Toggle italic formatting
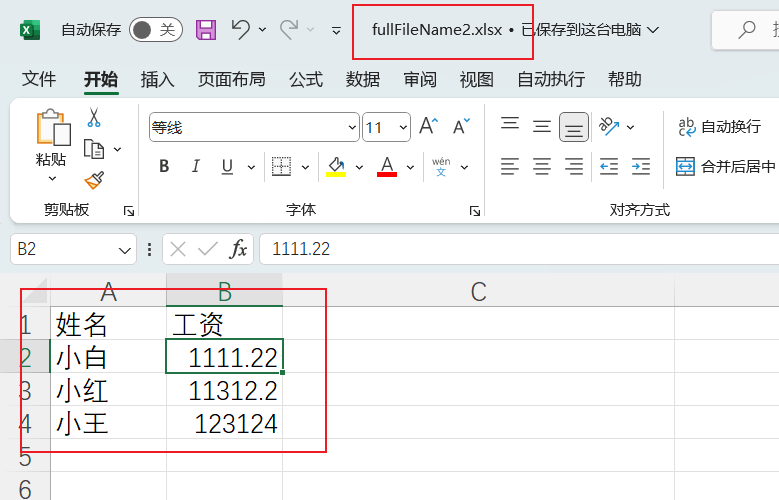 (x=196, y=167)
